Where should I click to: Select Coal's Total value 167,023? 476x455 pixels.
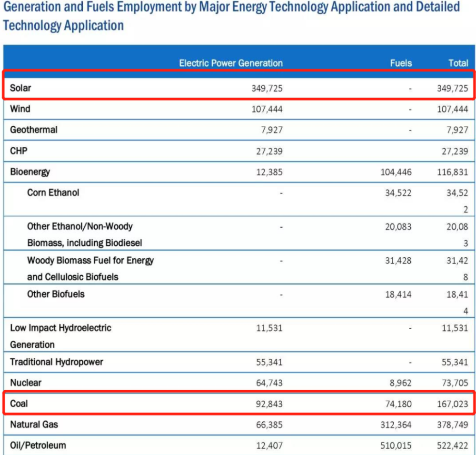452,404
